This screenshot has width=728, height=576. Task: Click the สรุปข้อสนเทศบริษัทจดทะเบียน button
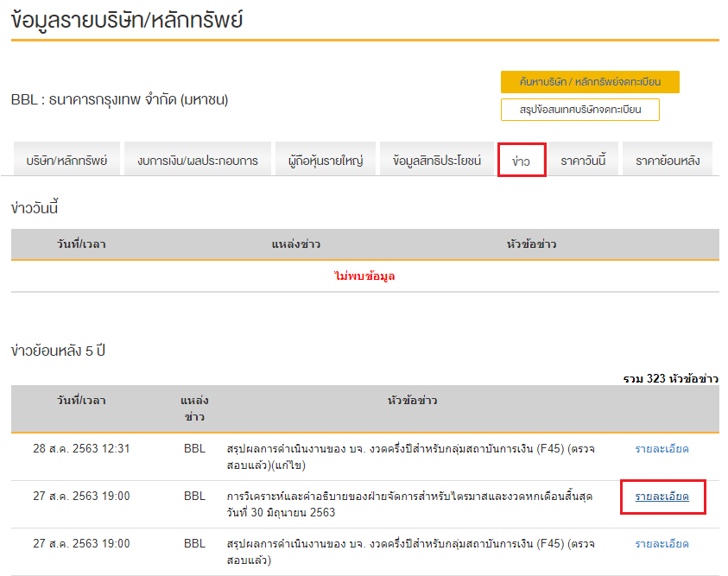tap(579, 111)
